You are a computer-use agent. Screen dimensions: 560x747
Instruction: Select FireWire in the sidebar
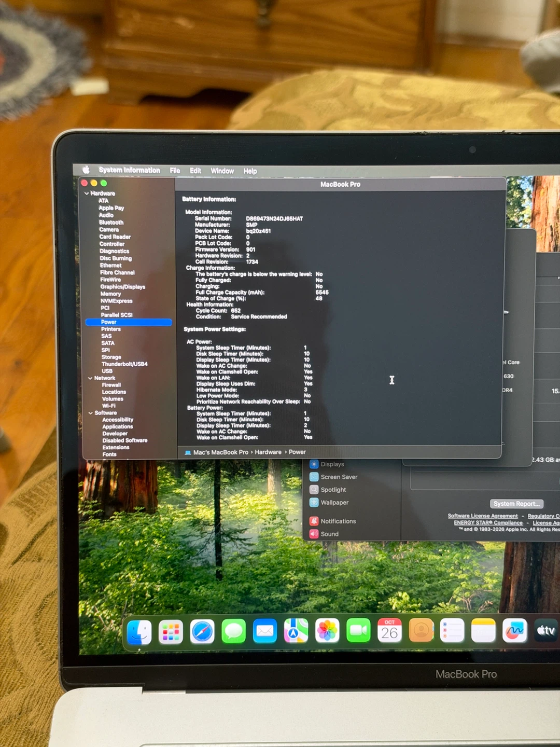110,280
